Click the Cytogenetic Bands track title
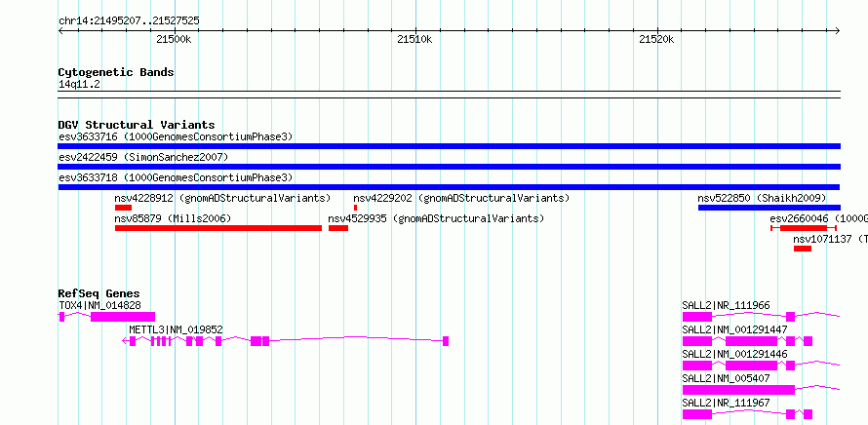This screenshot has height=425, width=868. click(116, 72)
